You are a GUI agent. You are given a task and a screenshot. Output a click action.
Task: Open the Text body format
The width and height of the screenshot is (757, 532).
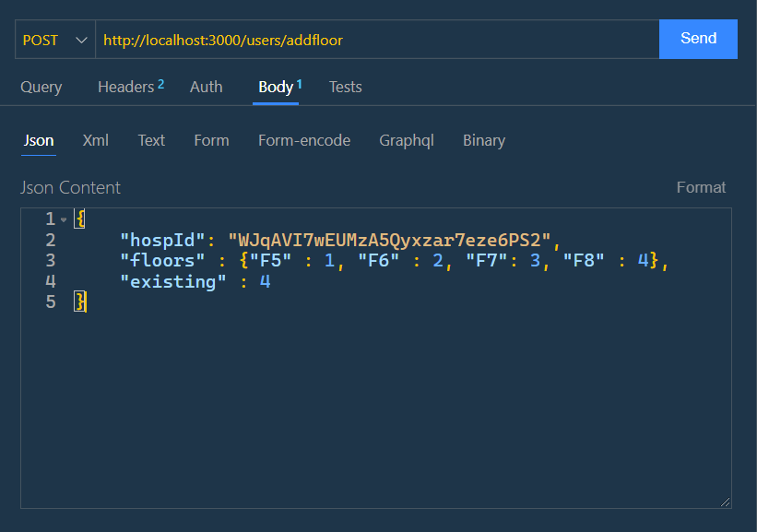[x=150, y=140]
